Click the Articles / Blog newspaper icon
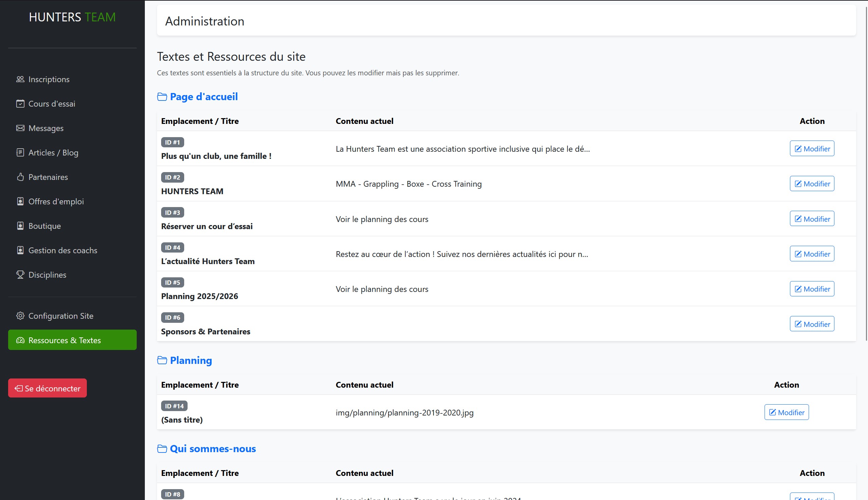Screen dimensions: 868x500 (20, 152)
